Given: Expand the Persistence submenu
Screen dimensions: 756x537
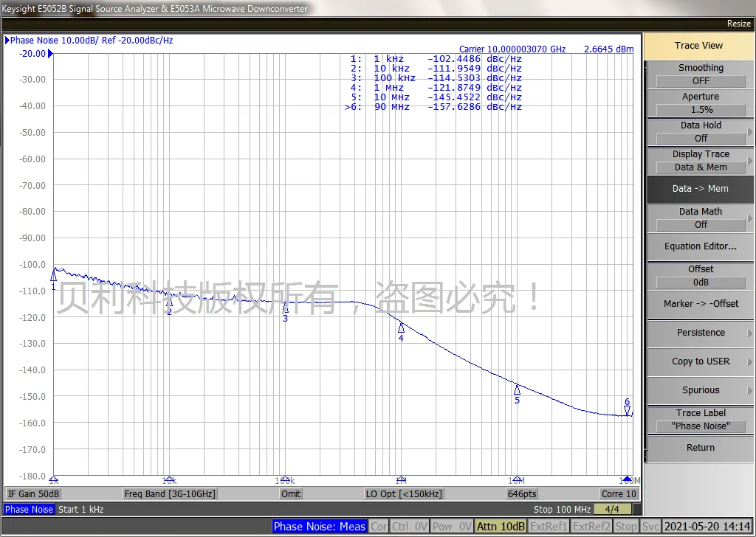Looking at the screenshot, I should (700, 333).
